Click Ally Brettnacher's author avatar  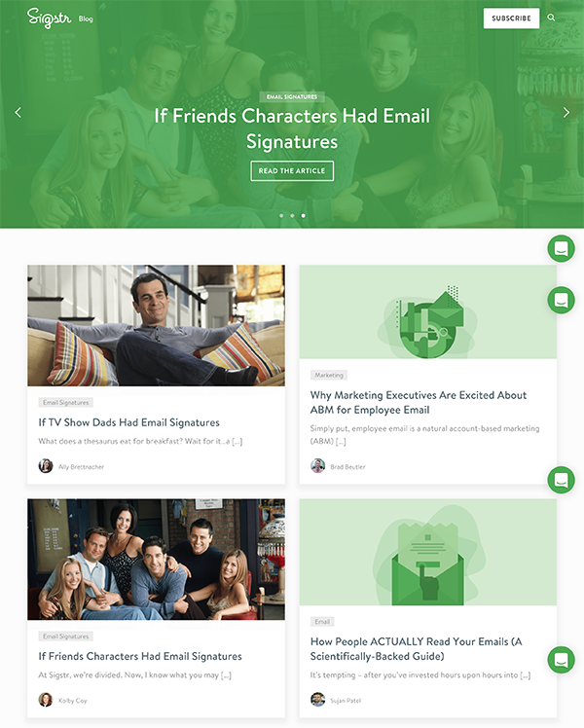pyautogui.click(x=46, y=465)
